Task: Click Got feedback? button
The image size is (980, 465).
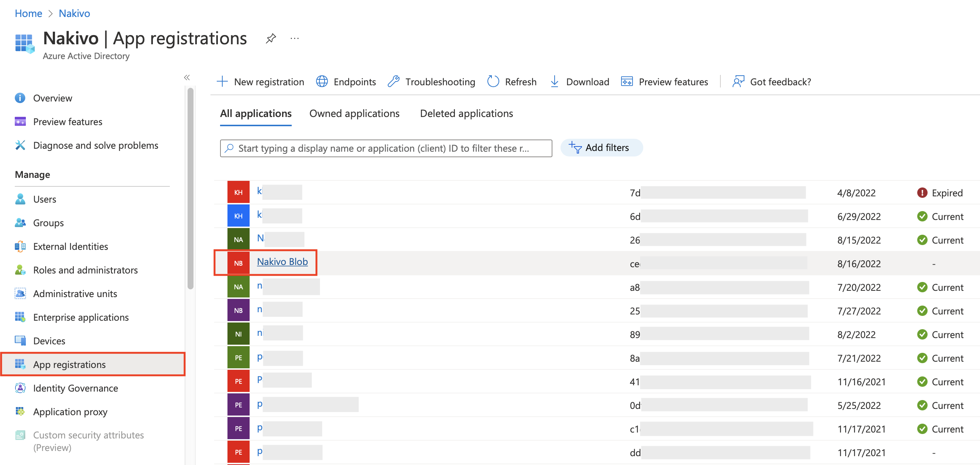Action: click(772, 82)
